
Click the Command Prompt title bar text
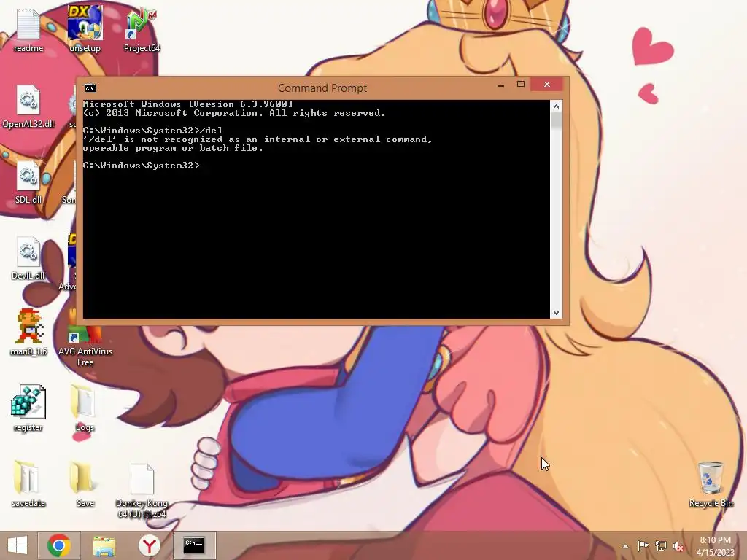point(322,88)
